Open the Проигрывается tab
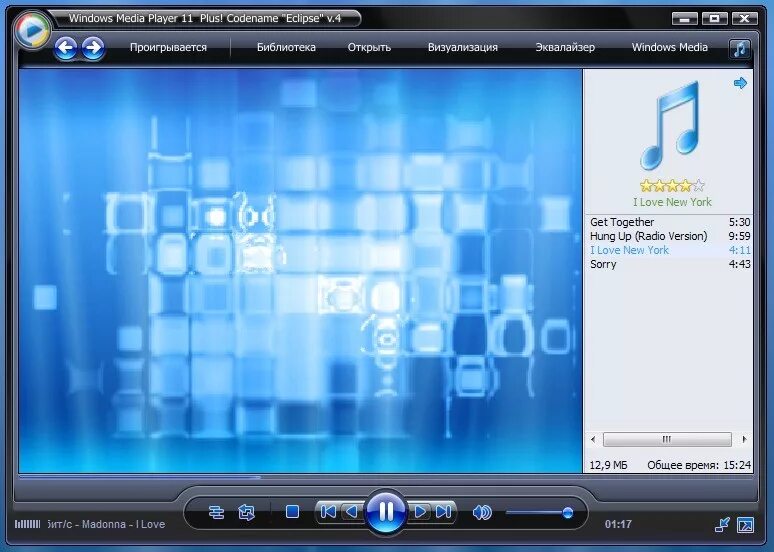This screenshot has width=774, height=552. coord(168,47)
